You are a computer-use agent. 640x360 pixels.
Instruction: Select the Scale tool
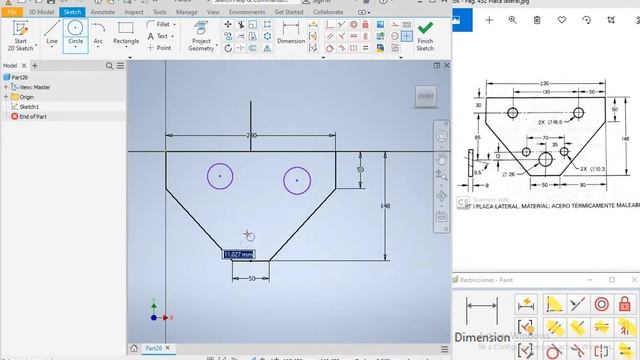tap(253, 24)
